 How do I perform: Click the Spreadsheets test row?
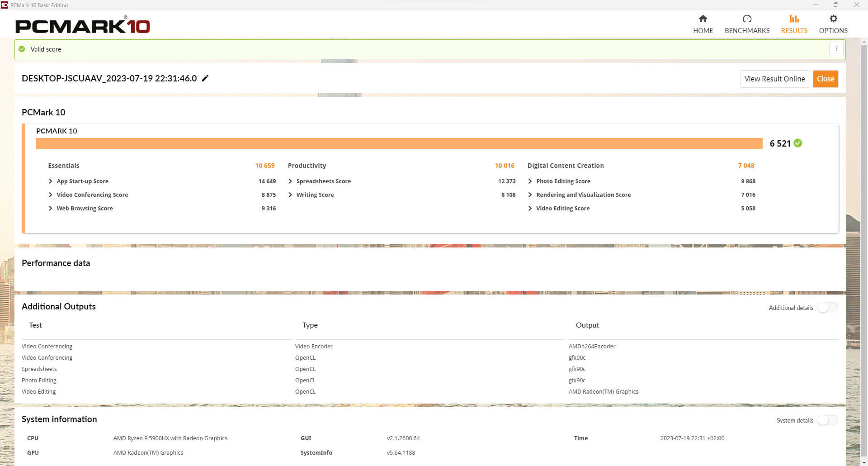pos(39,369)
